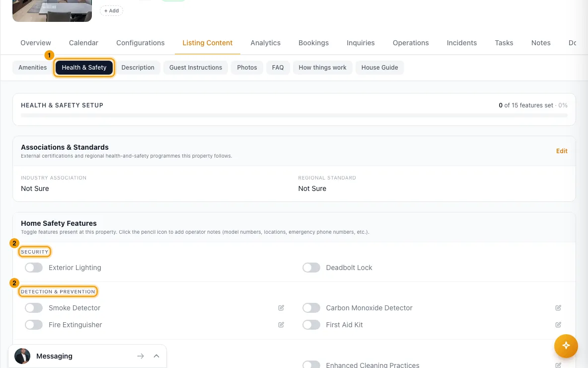Edit notes for Carbon Monoxide Detector pencil icon

558,308
